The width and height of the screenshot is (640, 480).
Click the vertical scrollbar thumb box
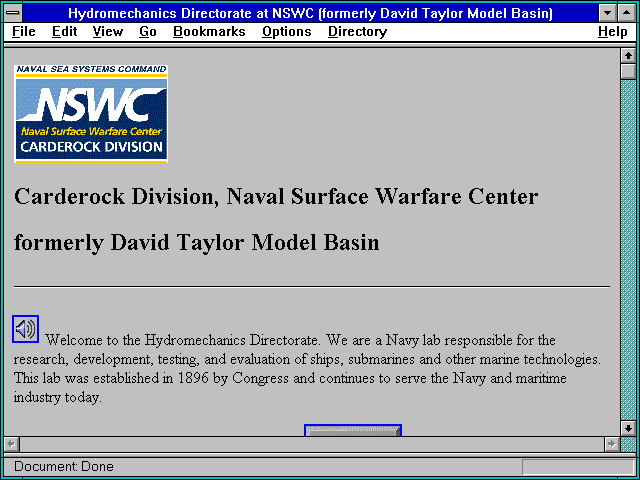coord(628,71)
